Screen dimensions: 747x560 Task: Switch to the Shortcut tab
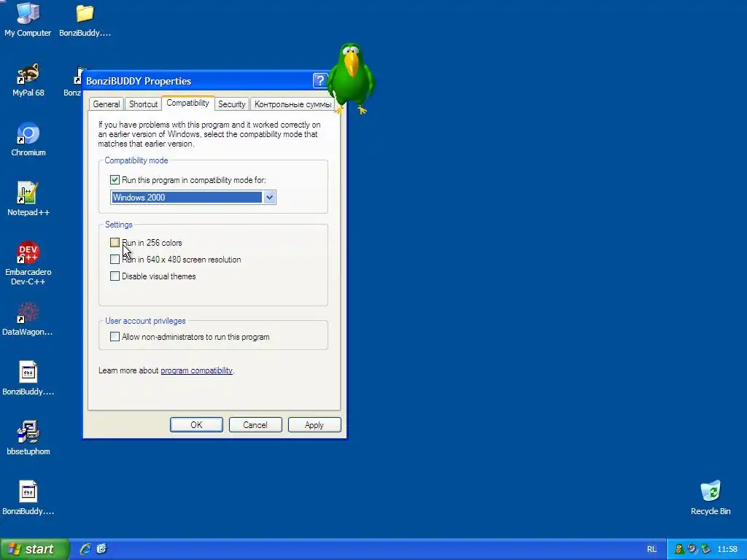pyautogui.click(x=143, y=104)
